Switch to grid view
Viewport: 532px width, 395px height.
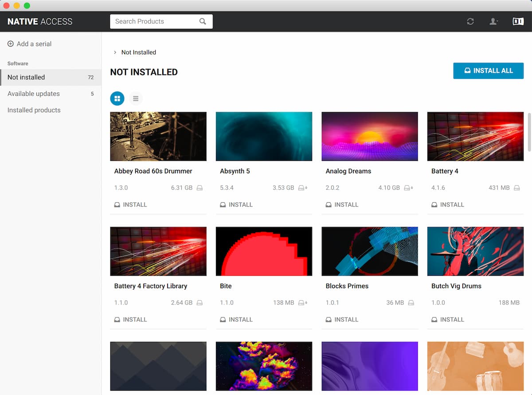117,98
